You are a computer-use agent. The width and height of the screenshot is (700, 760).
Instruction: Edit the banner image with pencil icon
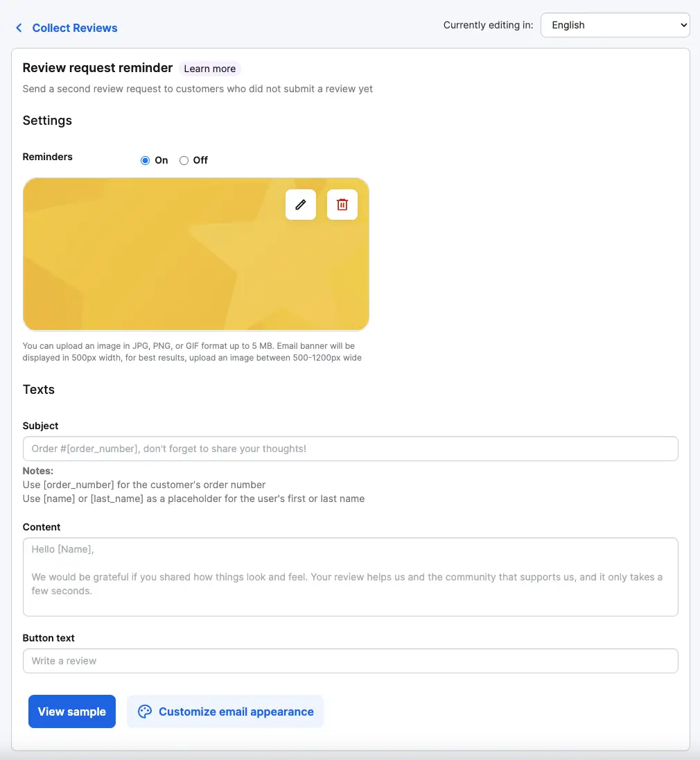(300, 205)
